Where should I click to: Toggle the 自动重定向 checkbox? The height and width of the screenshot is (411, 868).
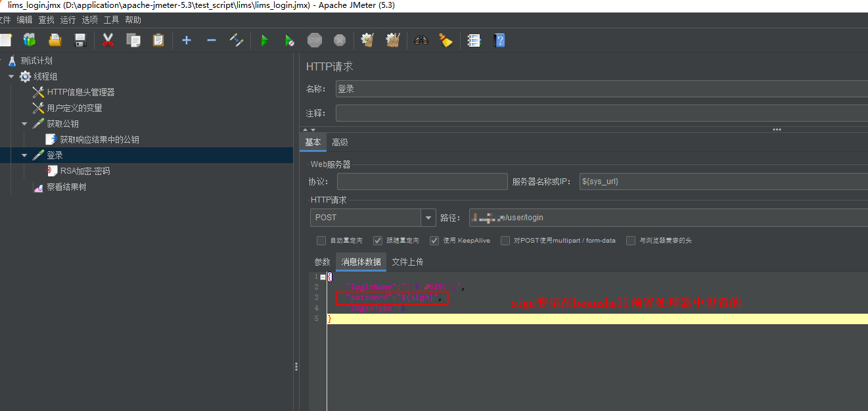[x=321, y=241]
